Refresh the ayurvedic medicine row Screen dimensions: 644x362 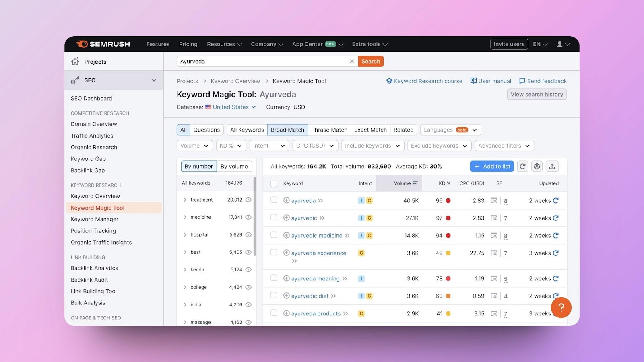(555, 235)
